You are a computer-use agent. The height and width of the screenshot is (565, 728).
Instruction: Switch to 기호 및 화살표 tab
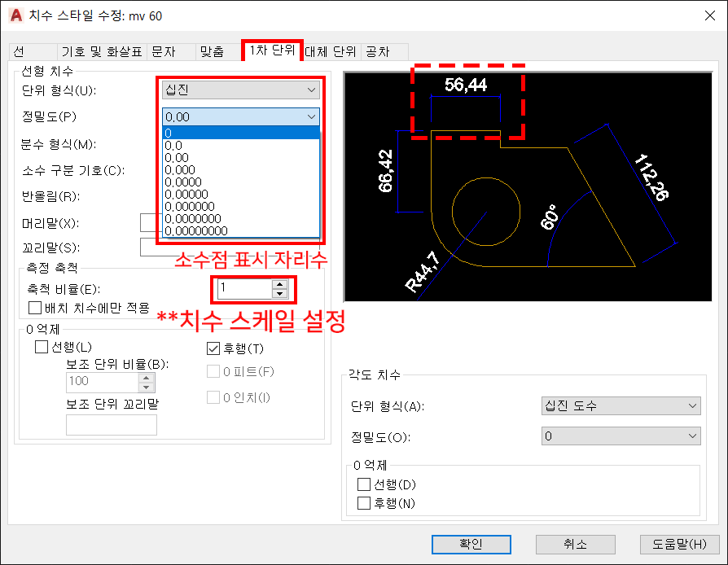point(102,51)
